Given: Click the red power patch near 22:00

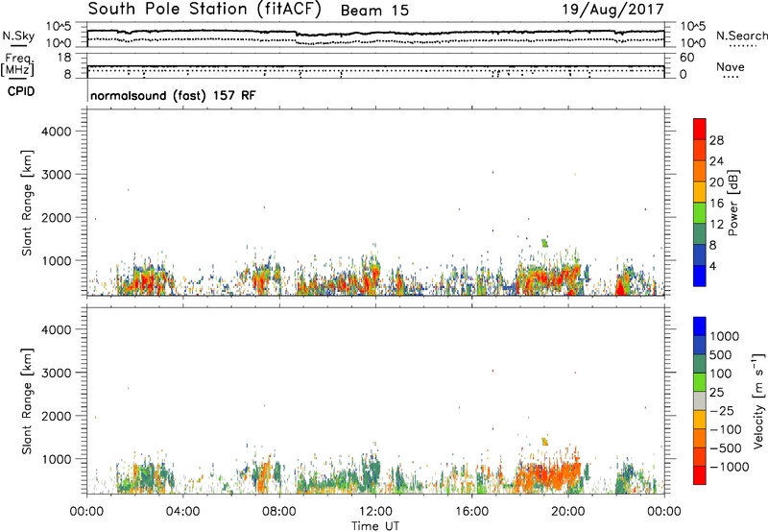Looking at the screenshot, I should point(620,285).
